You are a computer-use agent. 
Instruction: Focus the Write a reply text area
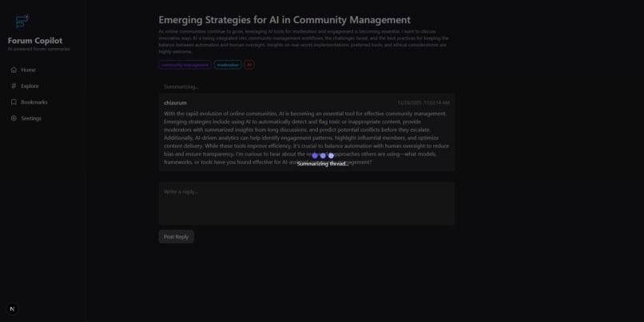tap(307, 204)
